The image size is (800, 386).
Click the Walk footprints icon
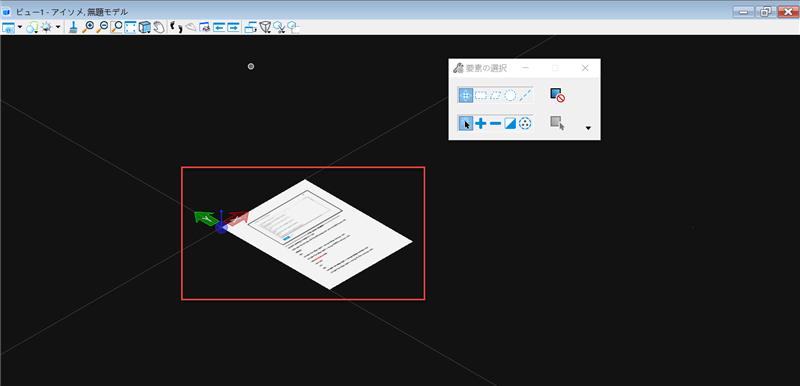(176, 27)
